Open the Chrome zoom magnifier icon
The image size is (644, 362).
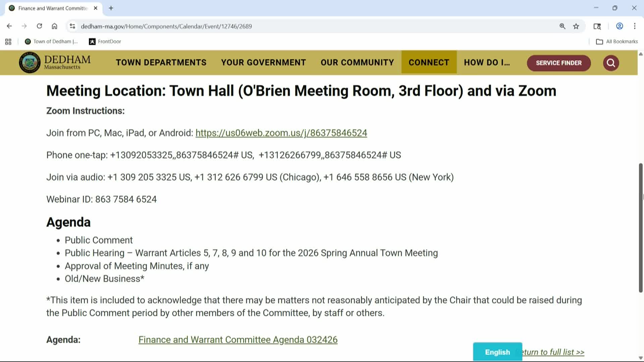tap(562, 26)
